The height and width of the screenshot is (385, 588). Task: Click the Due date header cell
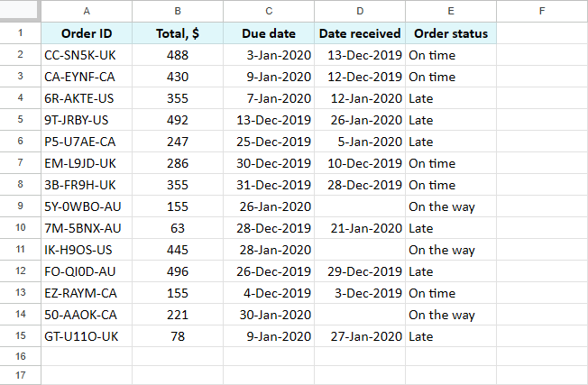(269, 33)
